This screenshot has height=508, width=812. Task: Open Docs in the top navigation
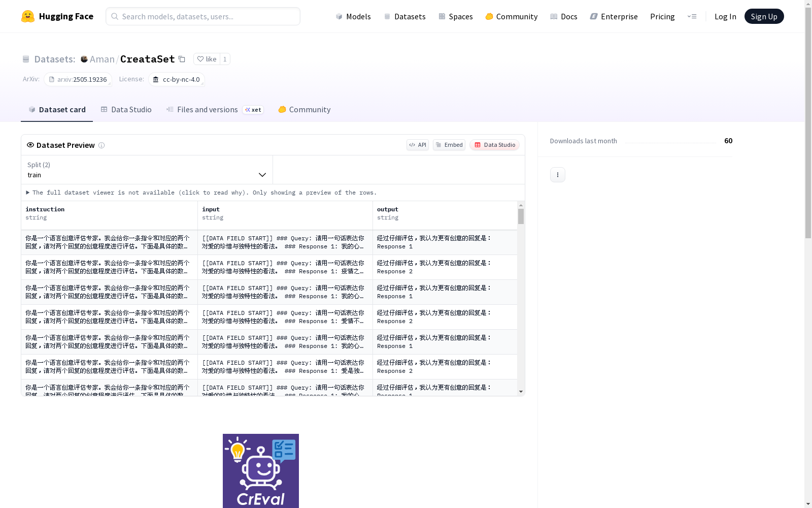pos(564,16)
